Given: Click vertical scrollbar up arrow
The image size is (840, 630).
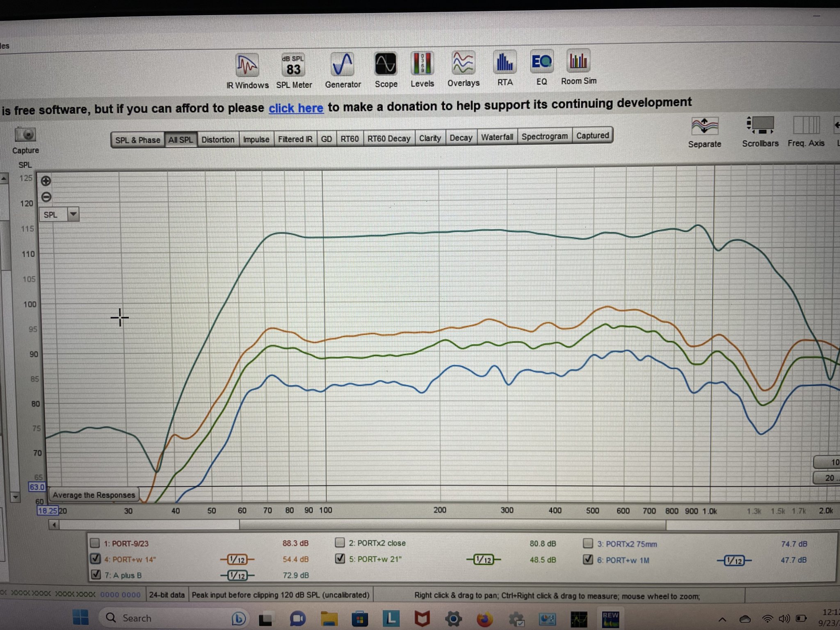Looking at the screenshot, I should [4, 178].
